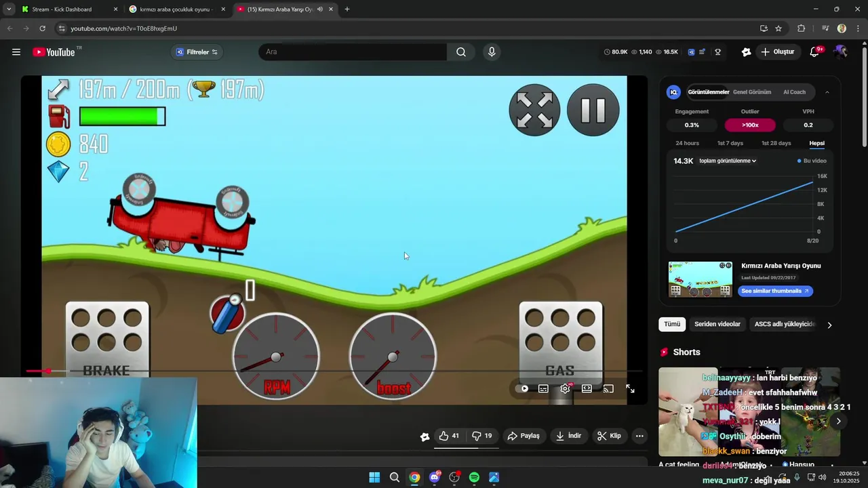Viewport: 868px width, 488px height.
Task: Reload the page
Action: pos(42,28)
